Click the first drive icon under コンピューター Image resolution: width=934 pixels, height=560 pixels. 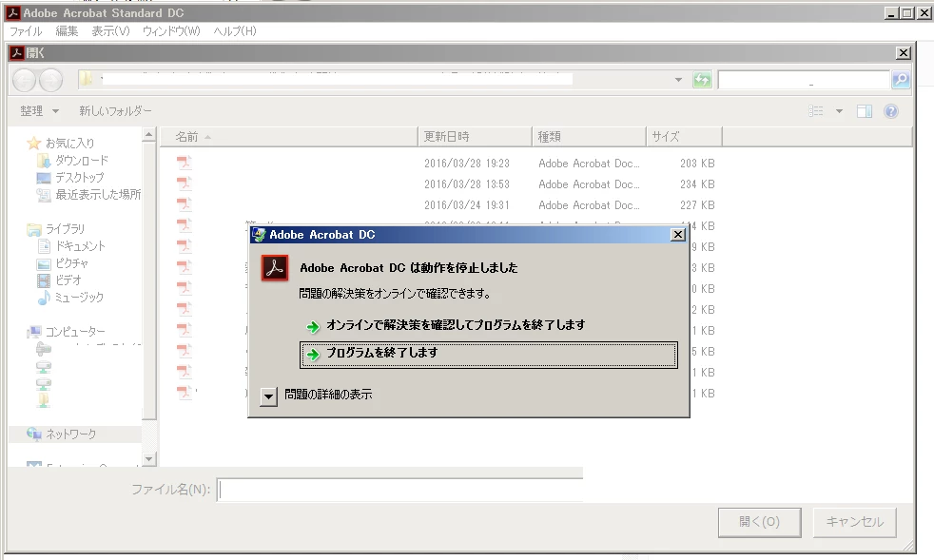(44, 349)
